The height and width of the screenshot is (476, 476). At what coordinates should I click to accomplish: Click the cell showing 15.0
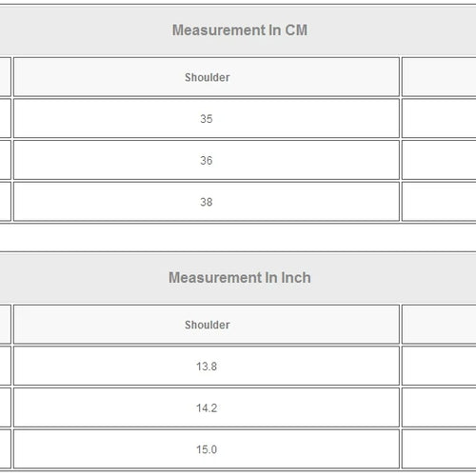(x=207, y=449)
